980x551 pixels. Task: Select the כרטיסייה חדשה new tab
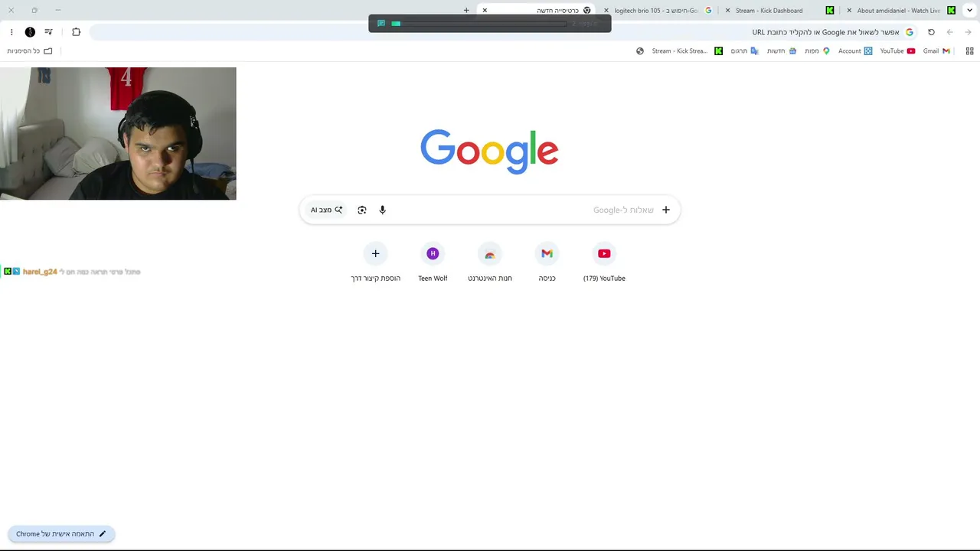[x=537, y=11]
